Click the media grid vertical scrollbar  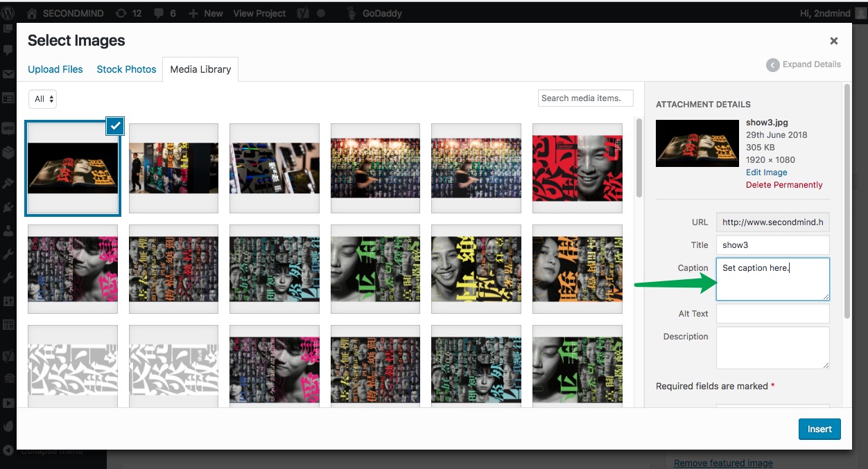(x=639, y=158)
